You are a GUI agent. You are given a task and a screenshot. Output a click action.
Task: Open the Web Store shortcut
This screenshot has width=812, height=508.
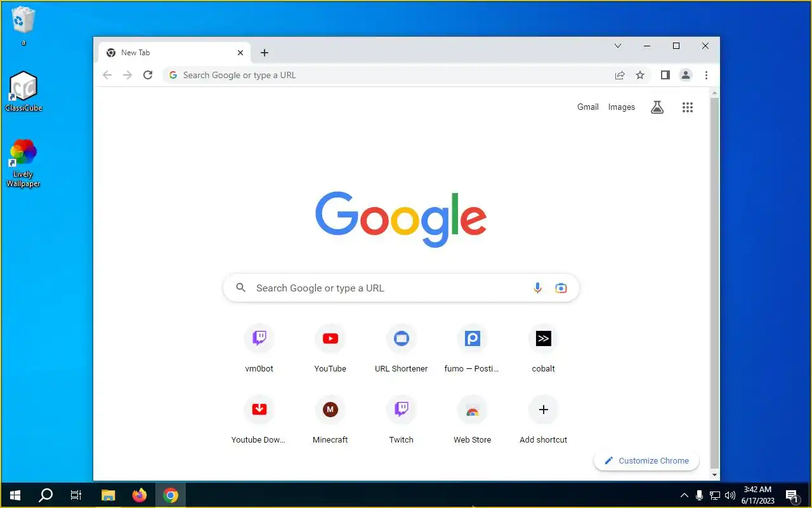[472, 418]
